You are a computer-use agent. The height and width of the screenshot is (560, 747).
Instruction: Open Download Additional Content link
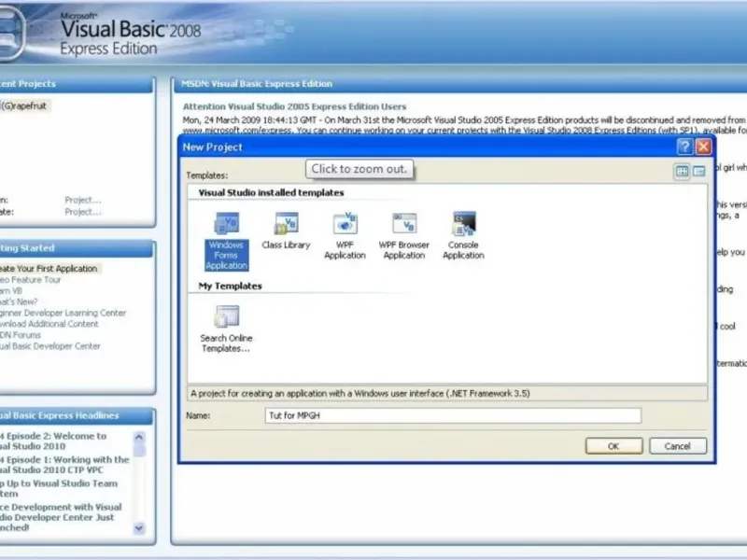49,324
